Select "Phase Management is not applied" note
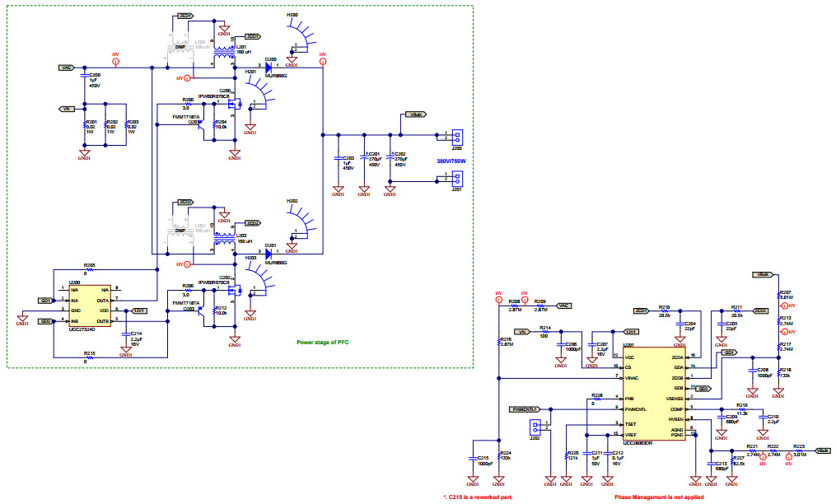Screen dimensions: 836x504 pos(659,497)
